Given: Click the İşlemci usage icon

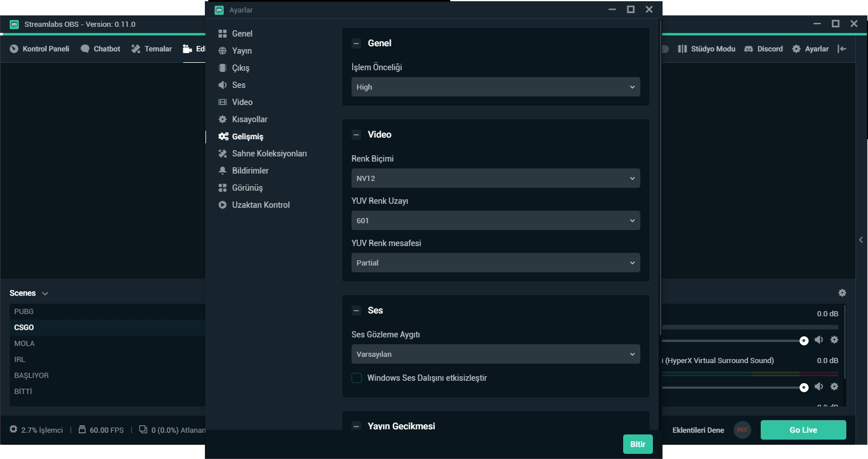Looking at the screenshot, I should pos(13,429).
